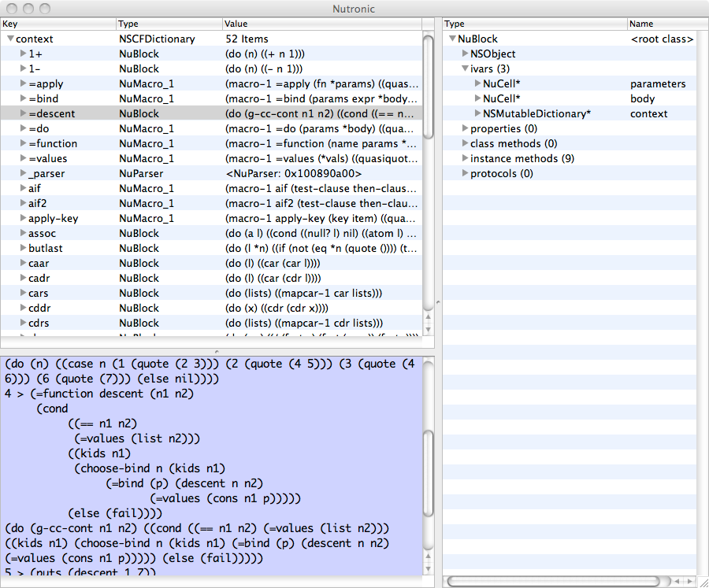The width and height of the screenshot is (709, 588).
Task: Expand the selected =descent row
Action: 23,113
